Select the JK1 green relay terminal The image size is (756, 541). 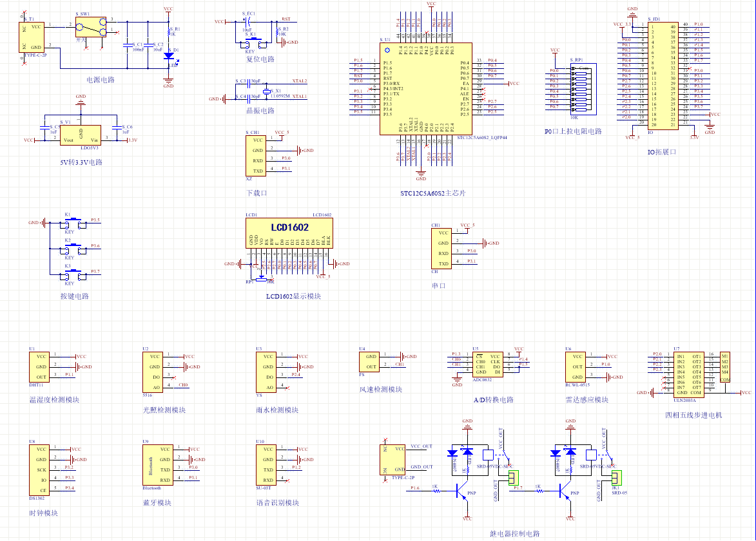617,478
